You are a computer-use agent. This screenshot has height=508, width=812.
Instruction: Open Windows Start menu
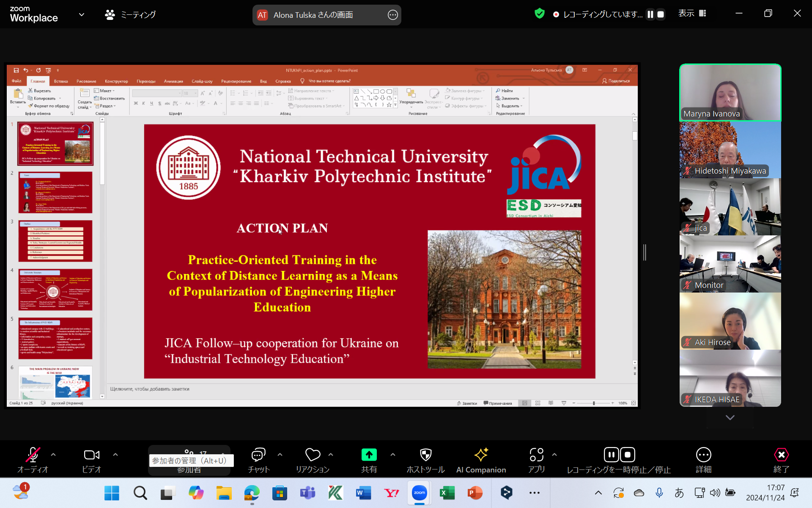112,493
